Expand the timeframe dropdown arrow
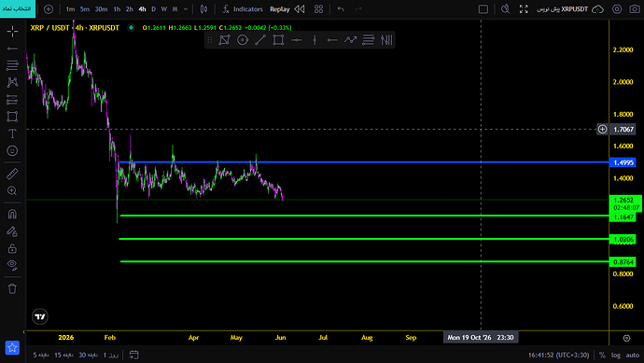The height and width of the screenshot is (363, 644). tap(186, 9)
